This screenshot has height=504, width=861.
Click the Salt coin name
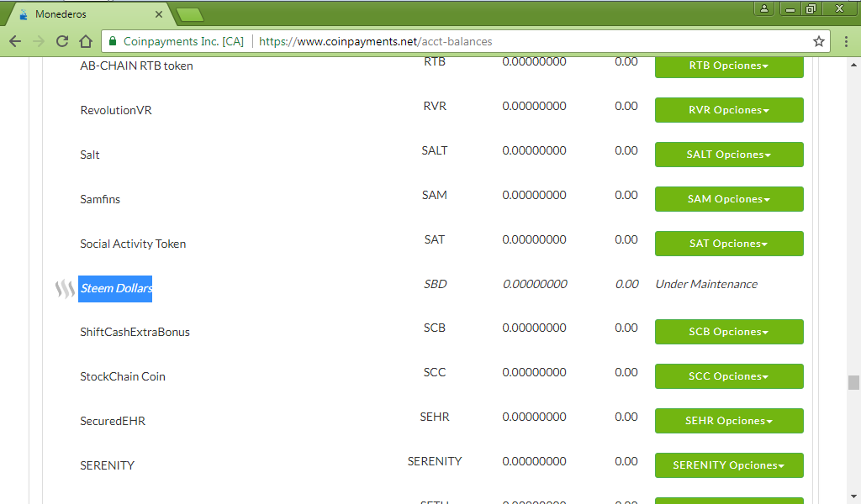pos(89,155)
